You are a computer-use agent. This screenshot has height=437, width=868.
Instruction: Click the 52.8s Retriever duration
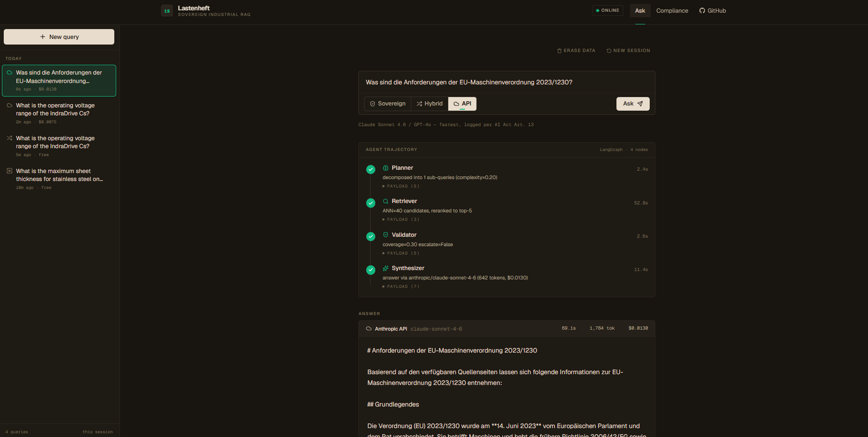tap(641, 203)
